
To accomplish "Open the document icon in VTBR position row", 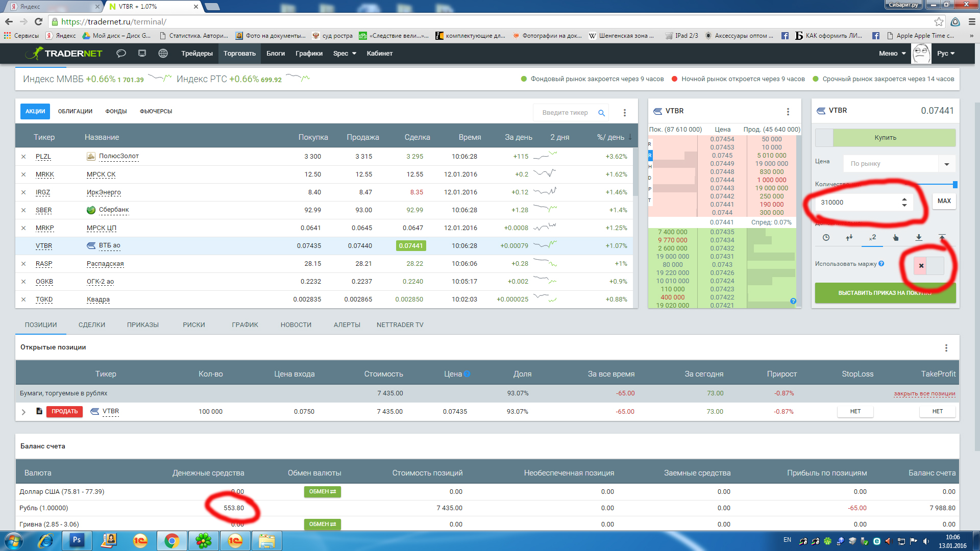I will (39, 411).
